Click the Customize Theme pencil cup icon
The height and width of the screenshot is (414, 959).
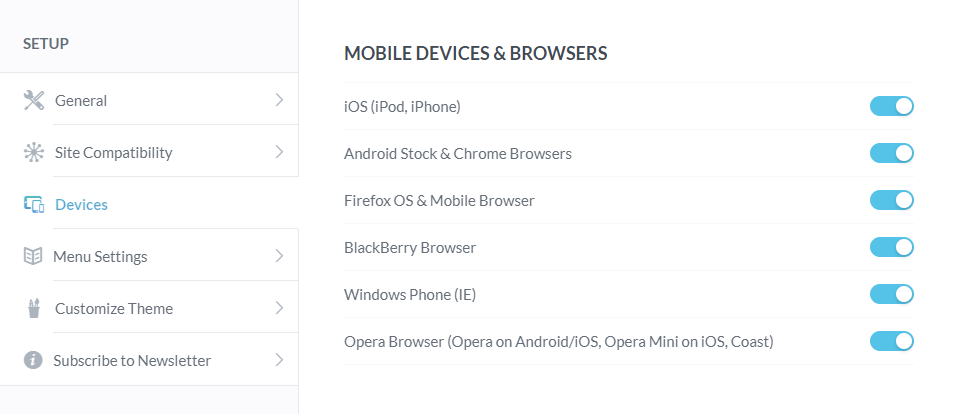point(34,308)
